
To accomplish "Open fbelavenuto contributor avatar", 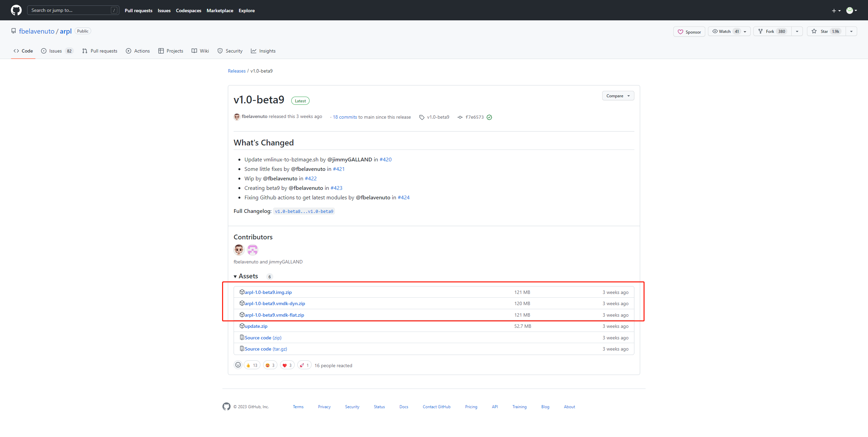I will 239,250.
